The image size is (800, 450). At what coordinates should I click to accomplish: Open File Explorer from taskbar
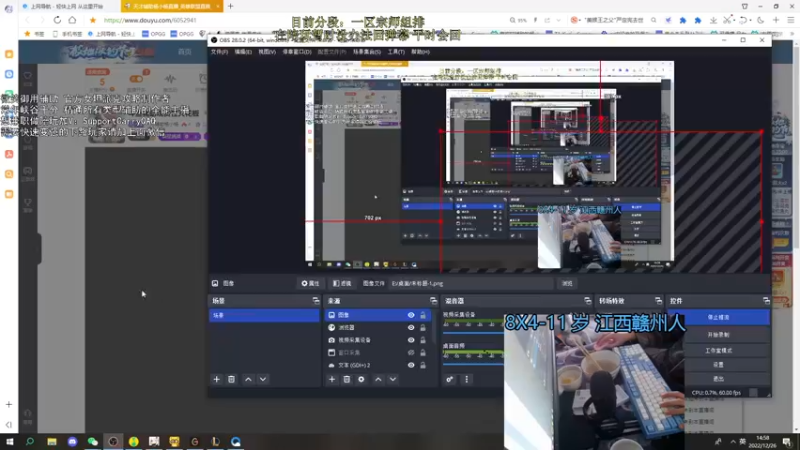click(x=52, y=441)
